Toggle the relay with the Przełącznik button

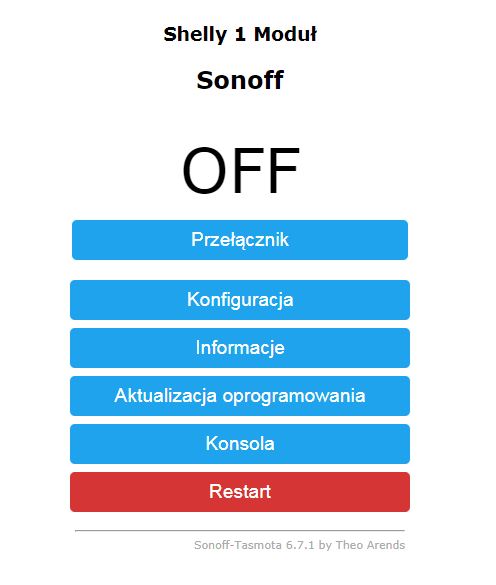click(x=240, y=240)
